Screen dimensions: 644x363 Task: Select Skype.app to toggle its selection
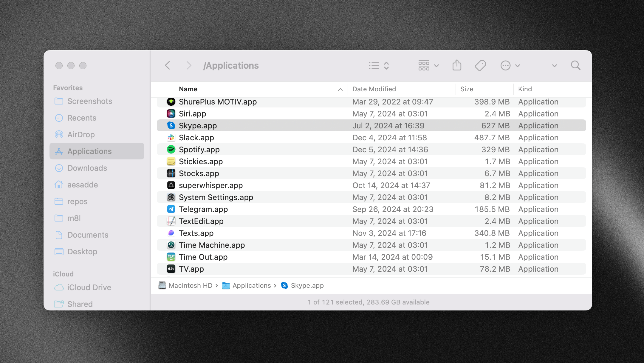coord(198,125)
